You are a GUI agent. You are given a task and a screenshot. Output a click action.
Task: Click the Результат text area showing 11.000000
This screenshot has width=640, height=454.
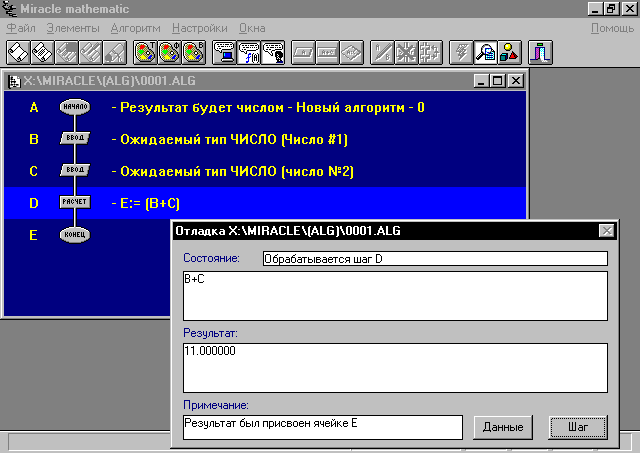395,368
